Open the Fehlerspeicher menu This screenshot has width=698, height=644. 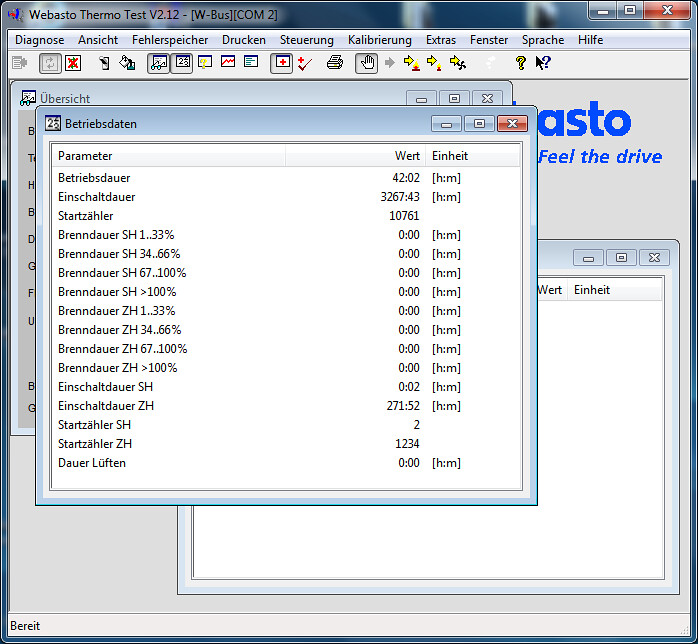170,40
